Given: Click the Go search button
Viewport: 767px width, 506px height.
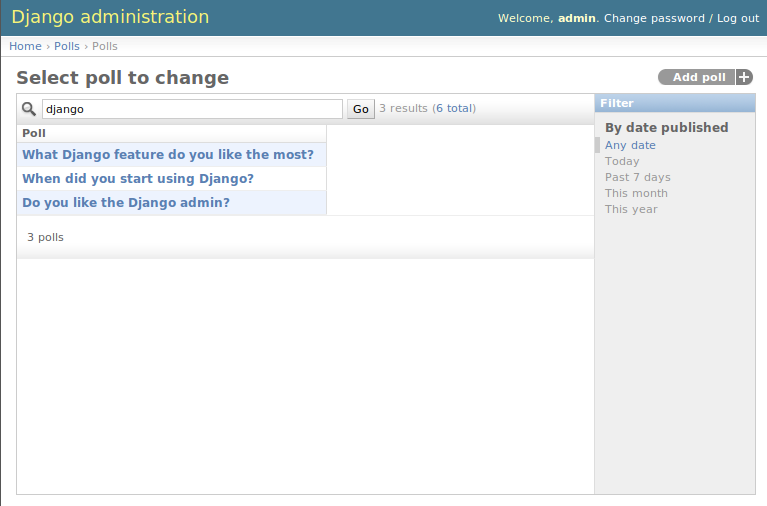Looking at the screenshot, I should (361, 109).
